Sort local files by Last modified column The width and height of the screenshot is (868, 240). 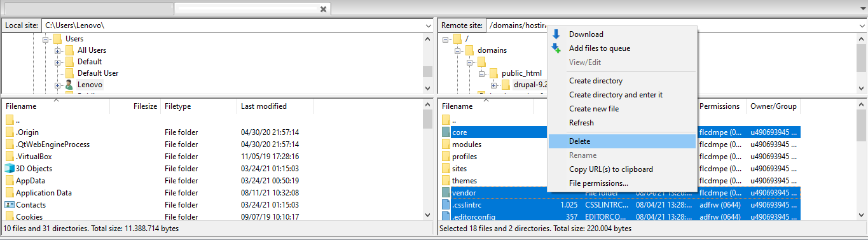pos(275,106)
